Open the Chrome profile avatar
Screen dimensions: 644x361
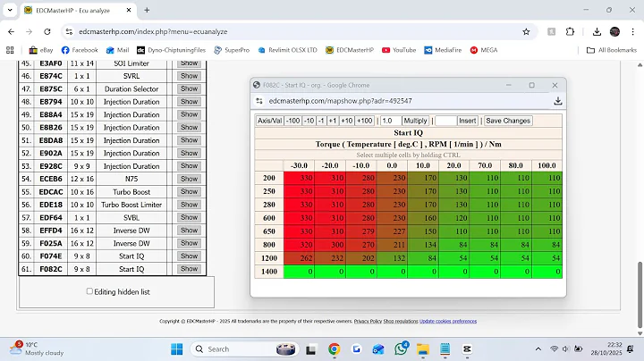[614, 31]
